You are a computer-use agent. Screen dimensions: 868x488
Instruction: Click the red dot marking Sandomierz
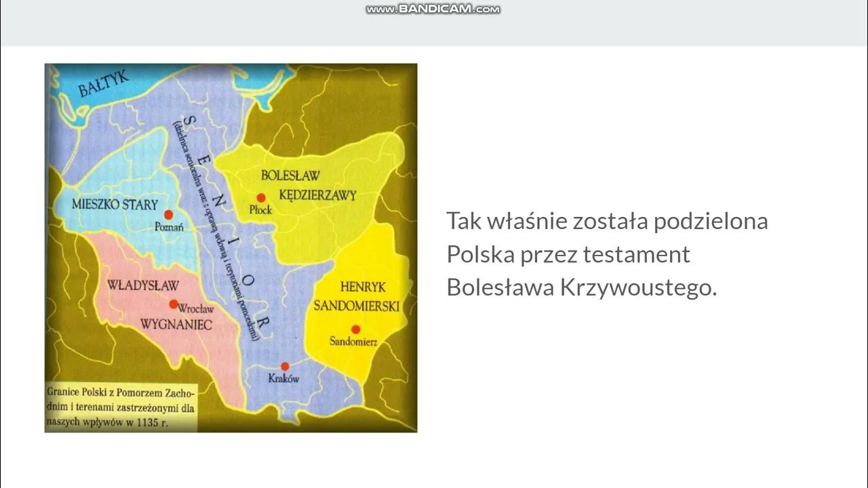tap(355, 329)
